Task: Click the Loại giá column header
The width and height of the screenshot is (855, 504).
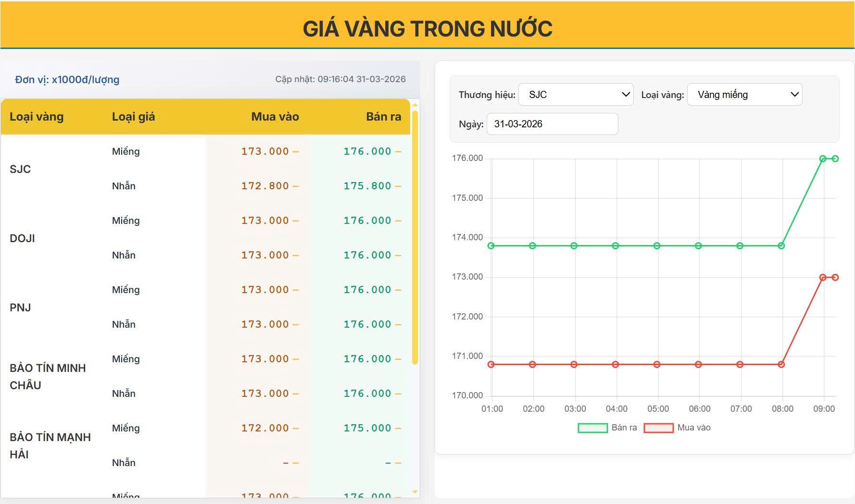Action: point(133,117)
